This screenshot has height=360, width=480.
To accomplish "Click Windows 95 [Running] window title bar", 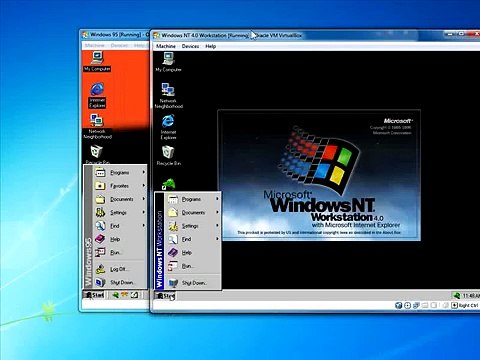I will [115, 35].
